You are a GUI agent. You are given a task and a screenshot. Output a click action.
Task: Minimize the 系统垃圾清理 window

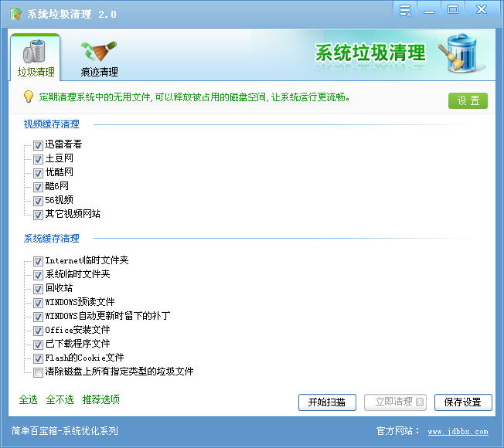pos(428,10)
